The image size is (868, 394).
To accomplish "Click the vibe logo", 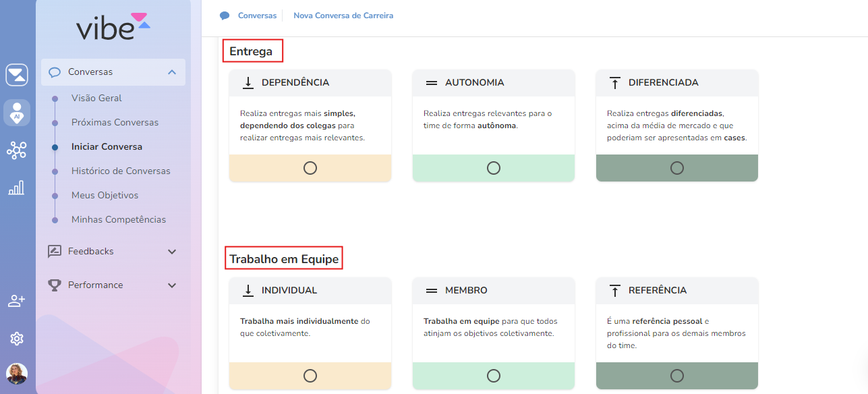I will 113,26.
